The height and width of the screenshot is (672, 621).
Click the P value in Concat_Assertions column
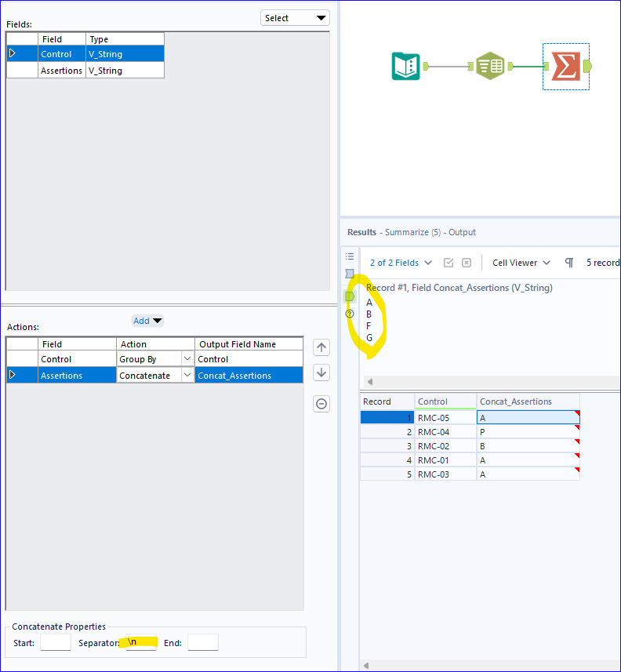pos(528,432)
